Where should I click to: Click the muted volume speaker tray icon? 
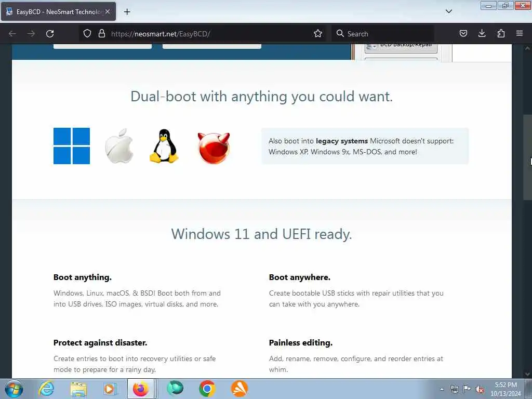pos(480,390)
